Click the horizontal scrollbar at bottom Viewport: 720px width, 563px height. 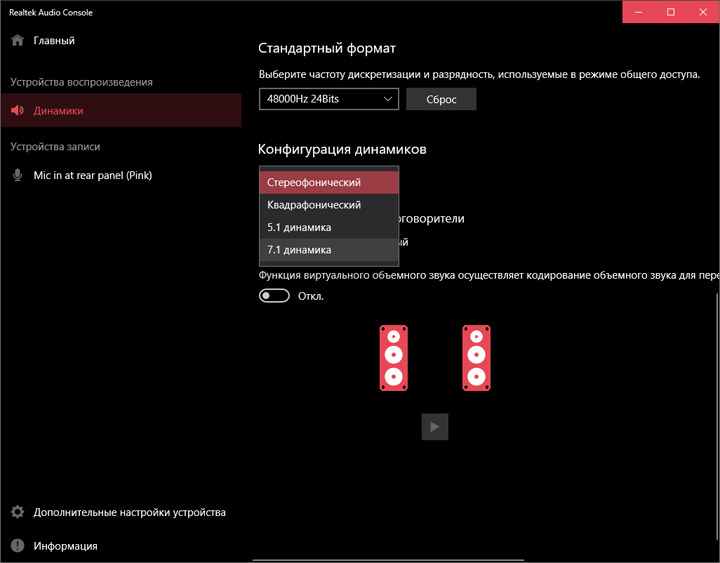coord(388,560)
